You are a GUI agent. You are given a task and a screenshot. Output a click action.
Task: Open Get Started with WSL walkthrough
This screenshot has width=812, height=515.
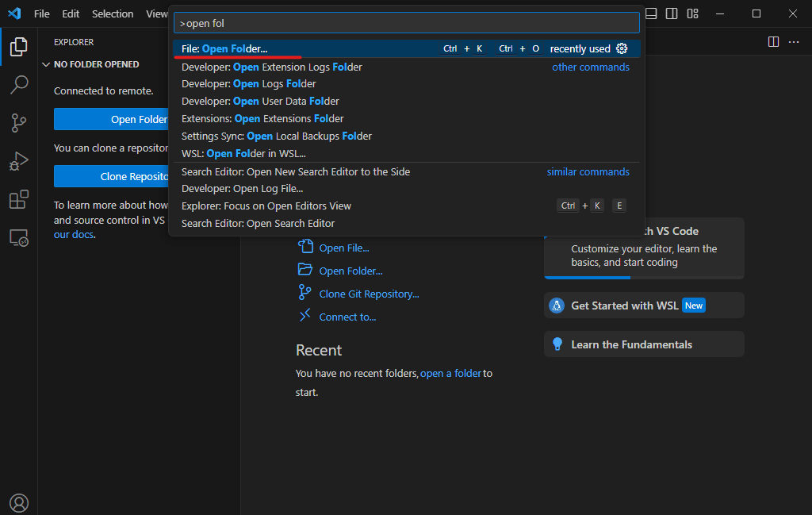pyautogui.click(x=644, y=306)
